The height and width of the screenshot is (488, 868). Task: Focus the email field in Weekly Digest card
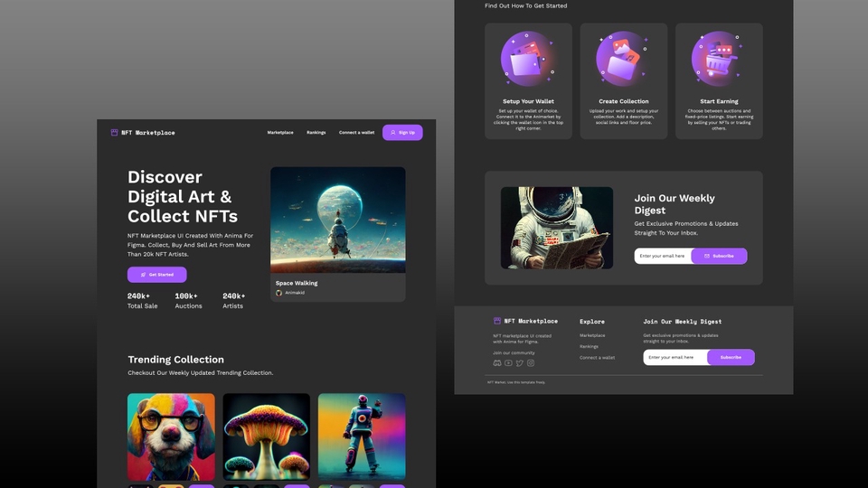[663, 256]
